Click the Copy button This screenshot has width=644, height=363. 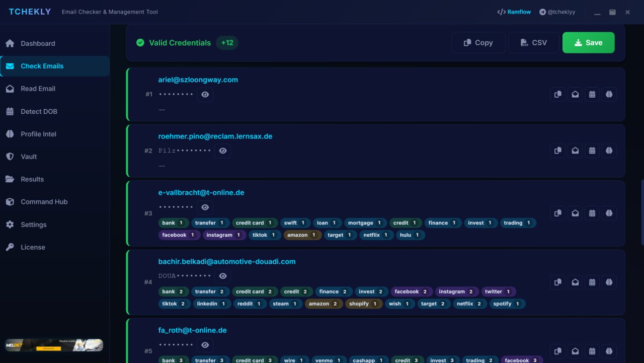tap(478, 43)
